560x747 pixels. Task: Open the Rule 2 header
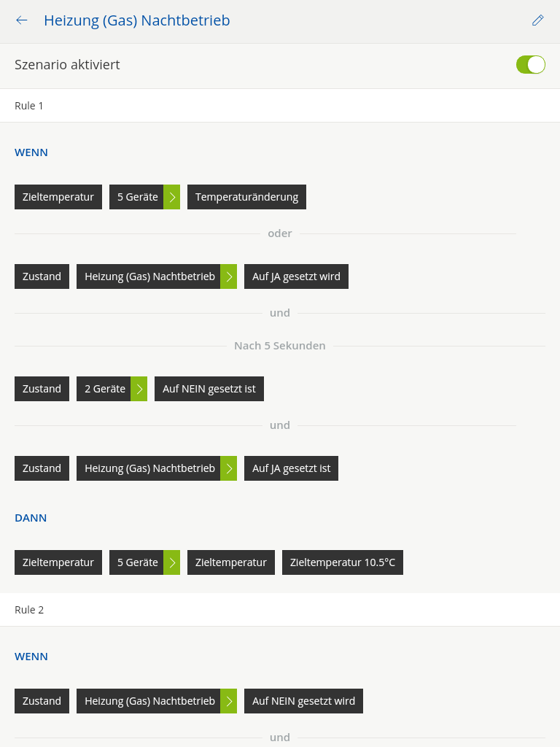[280, 610]
